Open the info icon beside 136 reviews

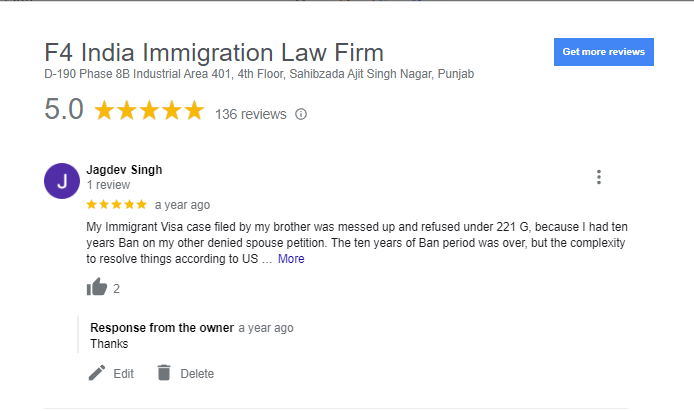coord(301,114)
